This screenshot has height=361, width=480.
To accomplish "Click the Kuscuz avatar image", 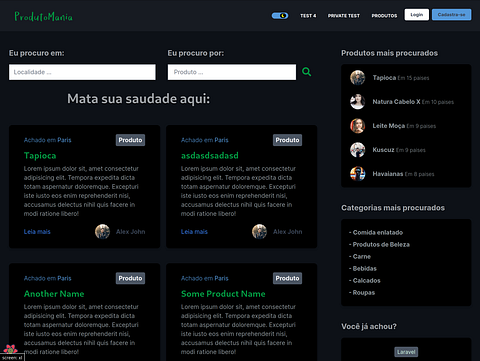I will pyautogui.click(x=357, y=150).
